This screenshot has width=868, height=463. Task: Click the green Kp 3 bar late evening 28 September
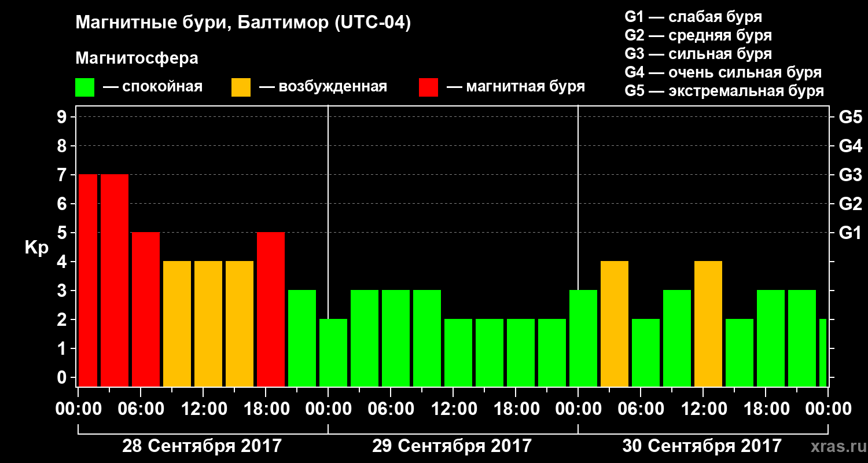(x=302, y=339)
